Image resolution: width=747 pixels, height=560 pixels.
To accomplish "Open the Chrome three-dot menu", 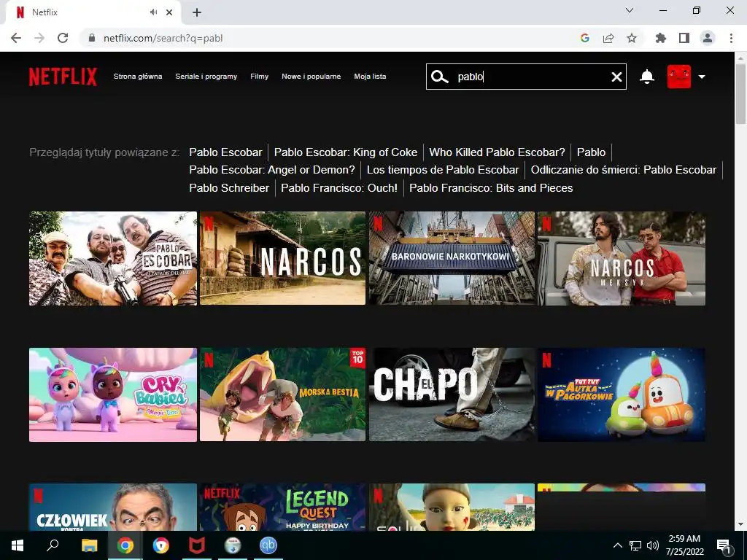I will [x=731, y=38].
